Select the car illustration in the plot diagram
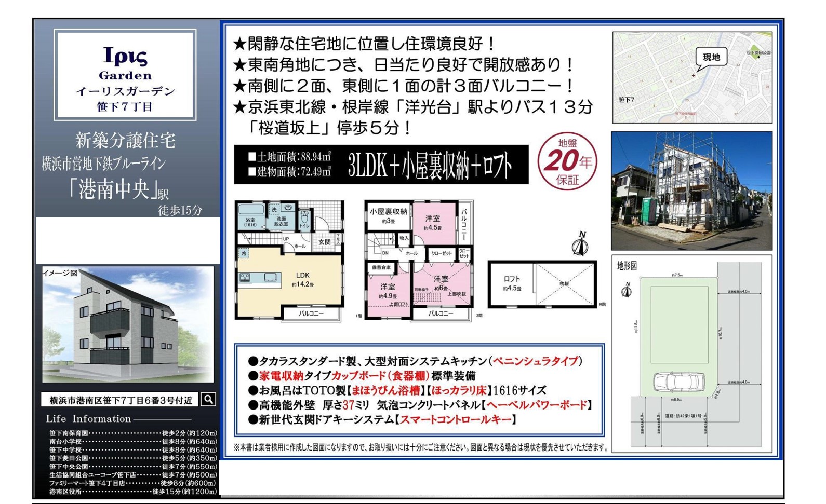The width and height of the screenshot is (826, 504). click(x=678, y=382)
